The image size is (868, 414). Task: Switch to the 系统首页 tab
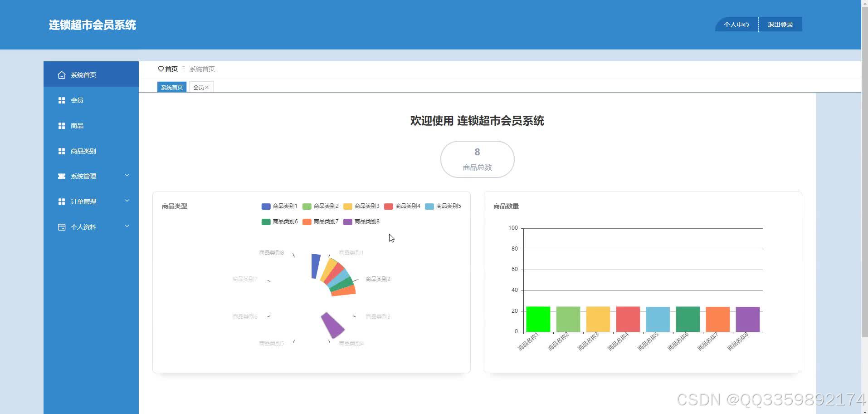point(172,87)
